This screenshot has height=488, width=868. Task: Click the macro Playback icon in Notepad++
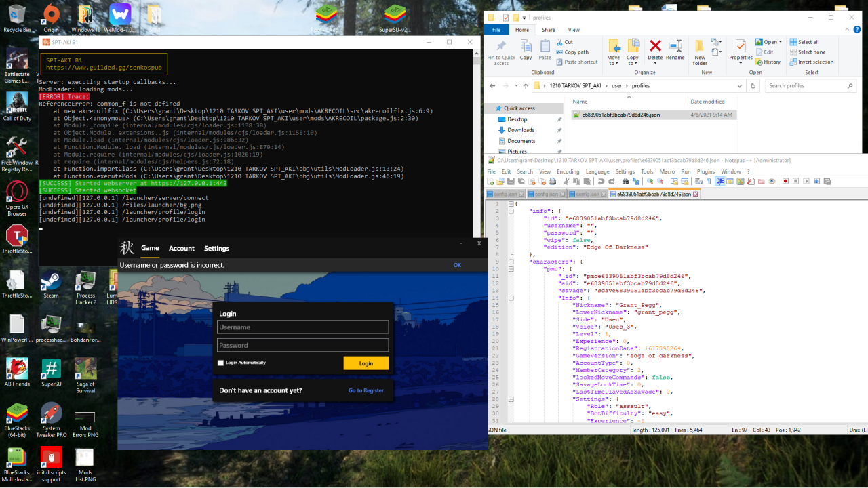coord(806,181)
